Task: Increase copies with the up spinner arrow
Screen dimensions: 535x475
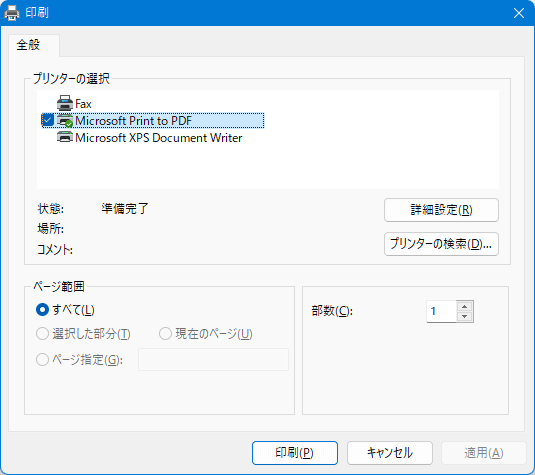Action: click(464, 306)
